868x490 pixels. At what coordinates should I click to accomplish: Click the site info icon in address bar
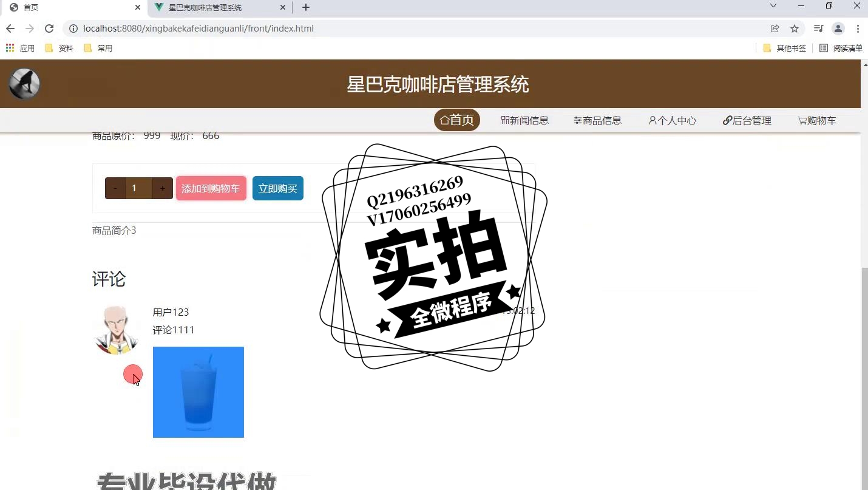pos(73,29)
